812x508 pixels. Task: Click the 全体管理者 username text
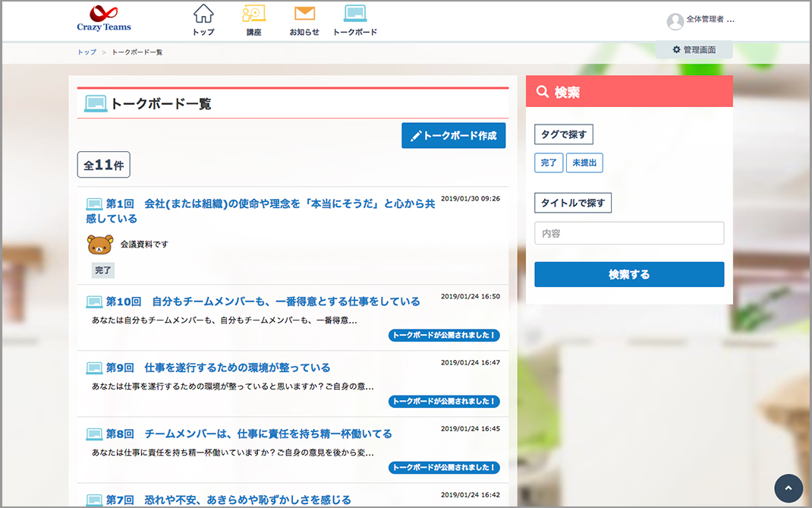pyautogui.click(x=710, y=20)
